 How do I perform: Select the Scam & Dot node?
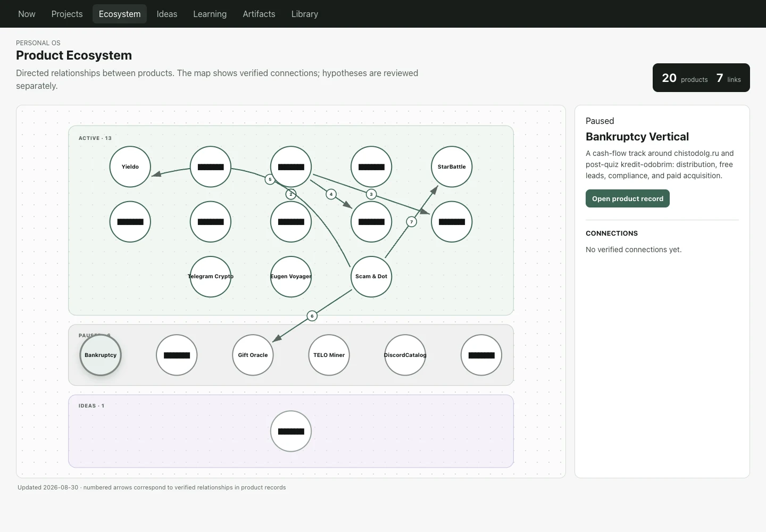tap(371, 277)
